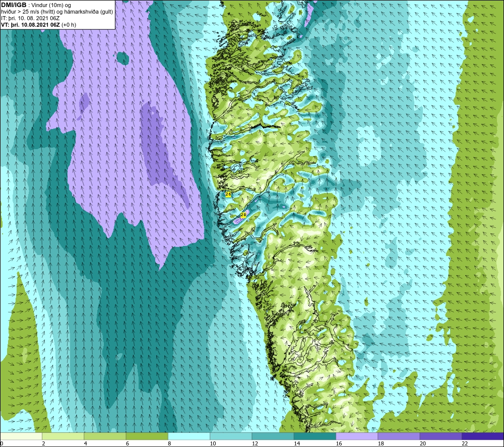Click the 2–4 m/s light green legend swatch
504x447 pixels.
[x=63, y=436]
